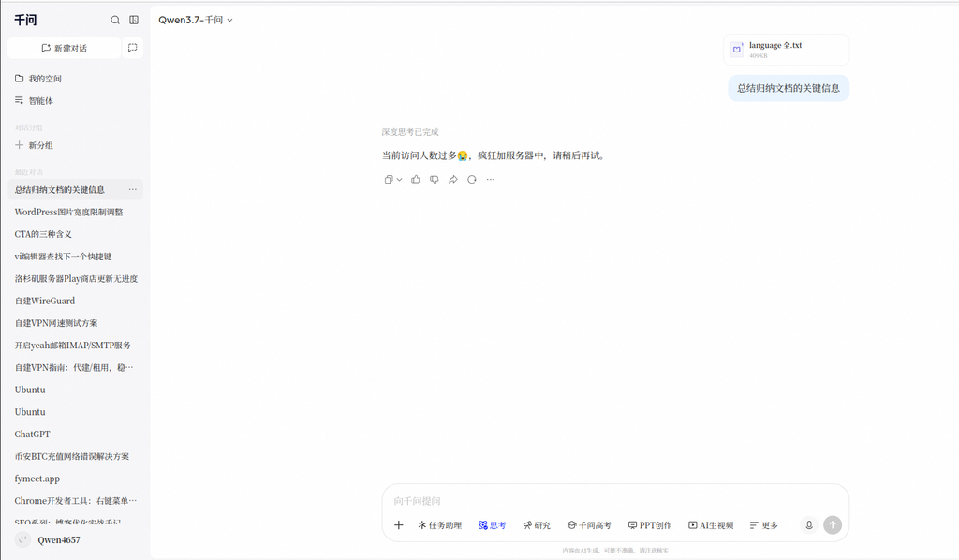Select the PPT创作 option
Image resolution: width=959 pixels, height=560 pixels.
click(x=650, y=525)
